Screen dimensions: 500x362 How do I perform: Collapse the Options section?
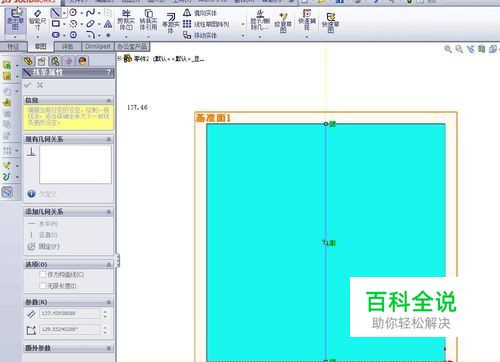(x=108, y=265)
